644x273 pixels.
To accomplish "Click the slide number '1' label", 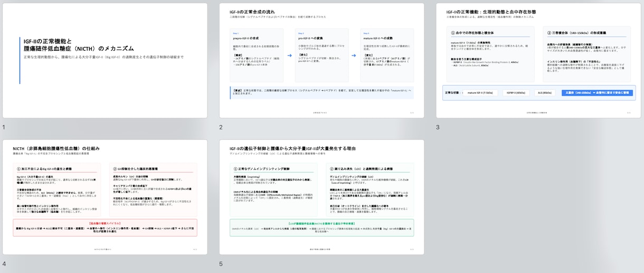I will (4, 127).
